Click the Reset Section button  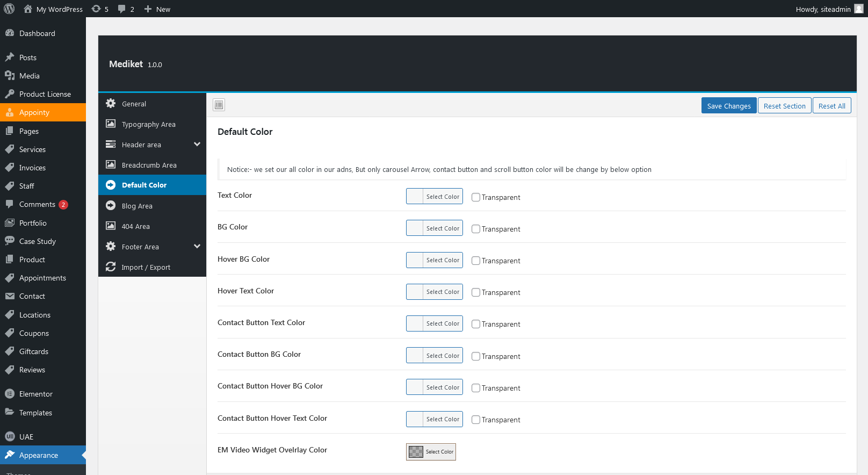(x=784, y=106)
